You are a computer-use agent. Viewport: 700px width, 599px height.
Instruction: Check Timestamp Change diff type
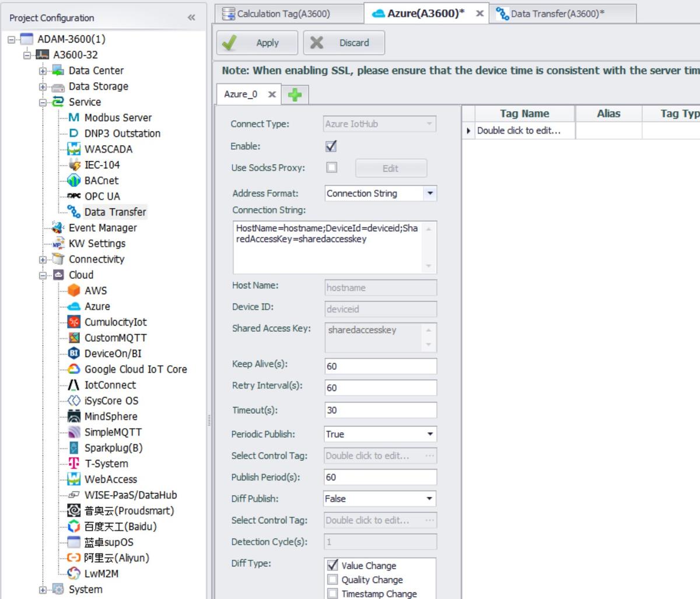pos(332,593)
